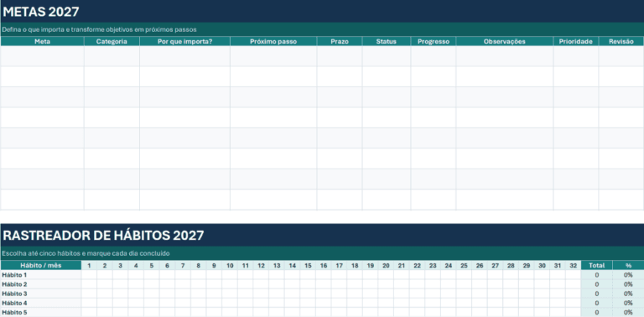
Task: Select the day 1 column header
Action: 89,265
